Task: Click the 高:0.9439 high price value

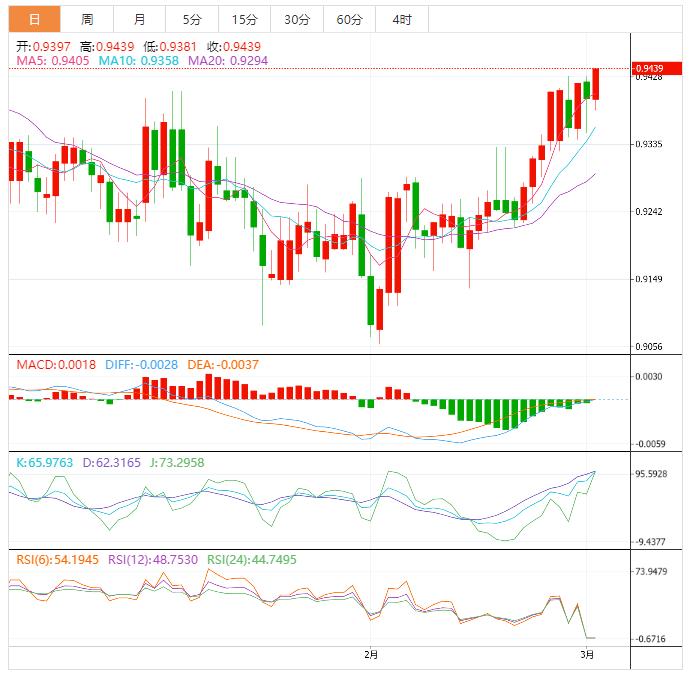Action: coord(107,47)
